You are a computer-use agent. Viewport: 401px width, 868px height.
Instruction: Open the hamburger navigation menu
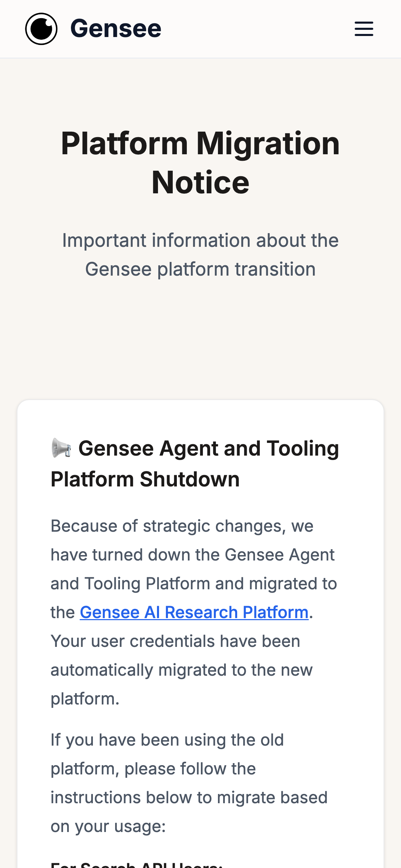click(x=364, y=29)
